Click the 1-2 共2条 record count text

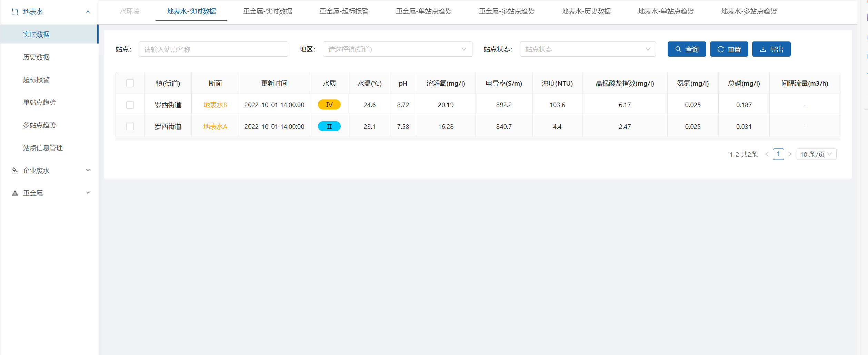744,154
